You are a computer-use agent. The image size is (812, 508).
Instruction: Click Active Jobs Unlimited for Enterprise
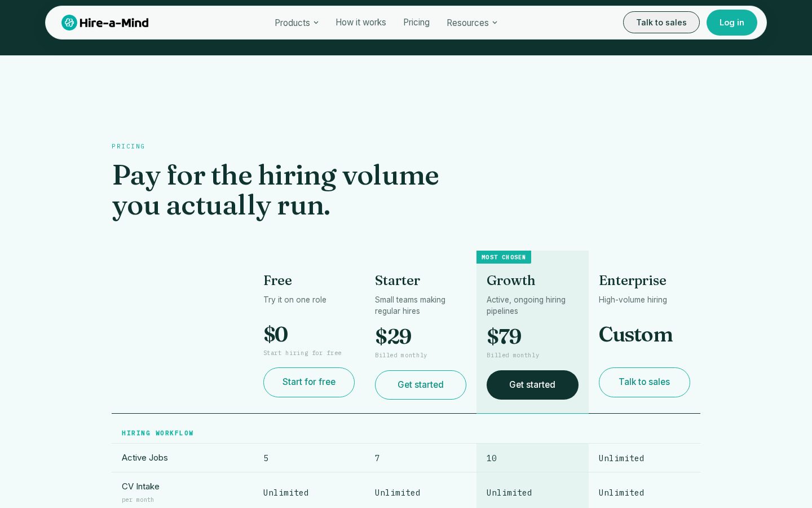click(621, 458)
